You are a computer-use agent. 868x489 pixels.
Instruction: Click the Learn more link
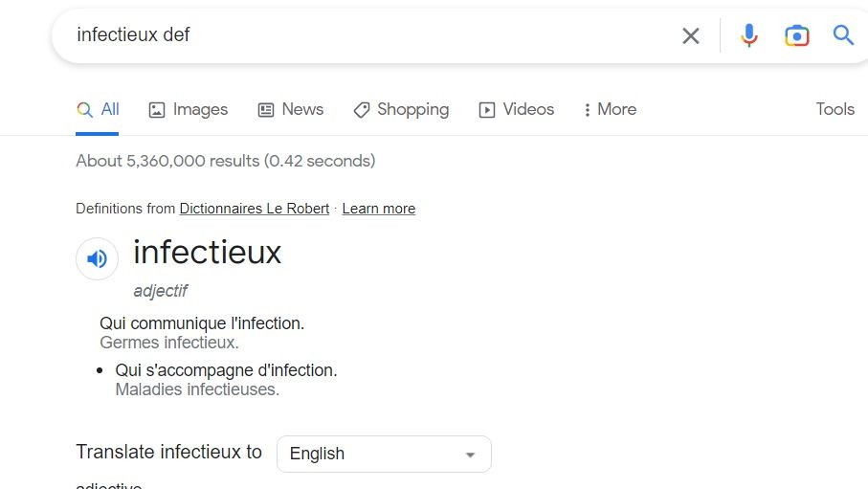point(378,209)
